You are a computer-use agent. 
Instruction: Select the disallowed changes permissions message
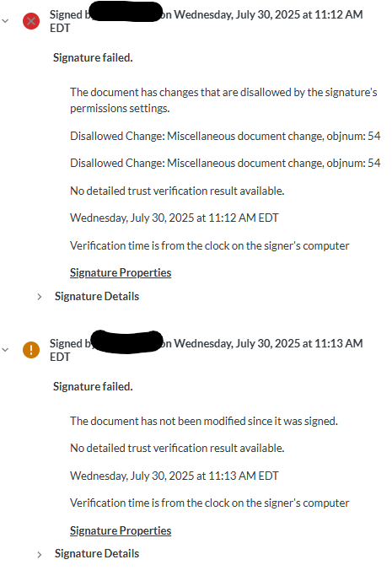coord(223,100)
